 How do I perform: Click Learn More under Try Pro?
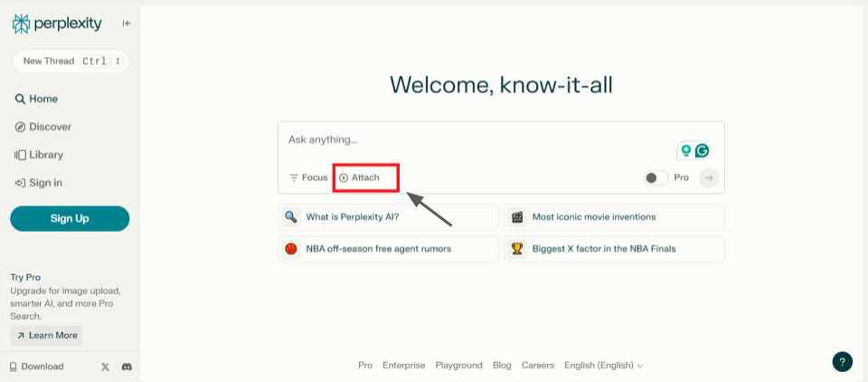coord(46,336)
